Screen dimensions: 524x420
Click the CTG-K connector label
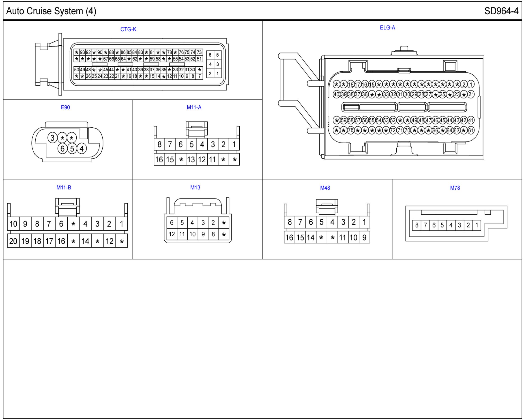[128, 29]
